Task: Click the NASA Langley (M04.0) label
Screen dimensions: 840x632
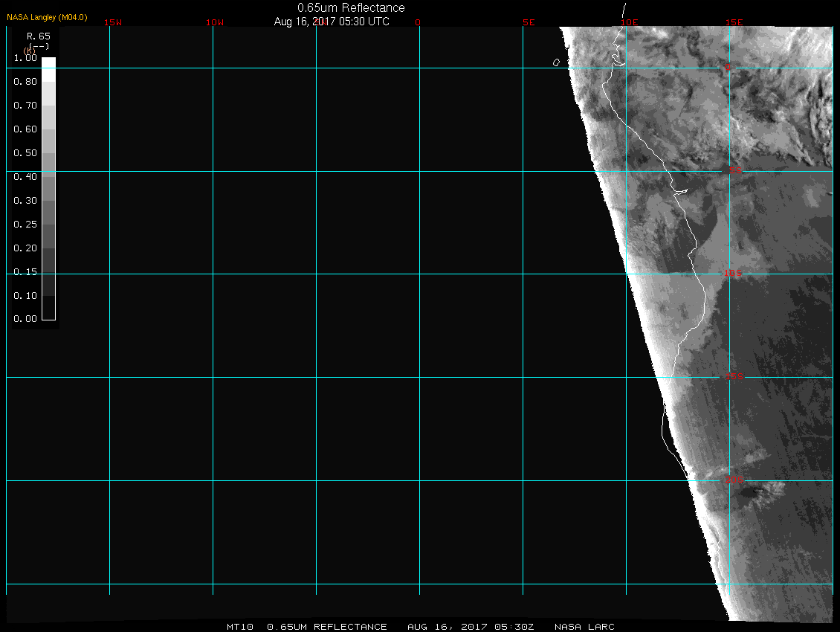Action: (x=46, y=16)
